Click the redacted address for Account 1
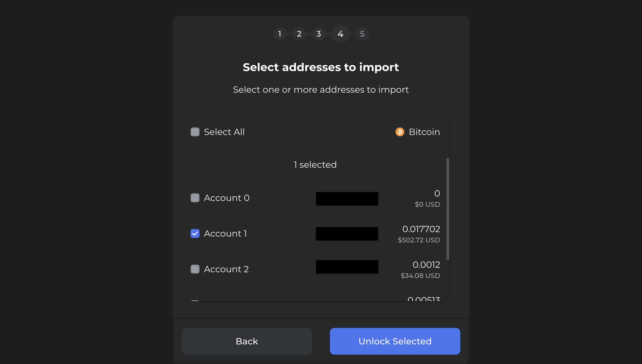Screen dimensions: 642x364 click(347, 234)
